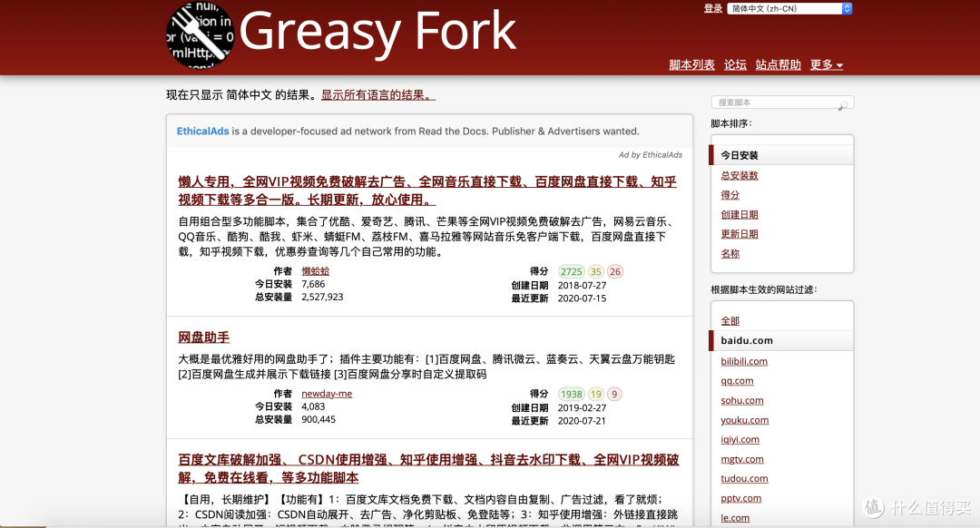
Task: Click the red 26 bad rating badge
Action: pos(615,272)
